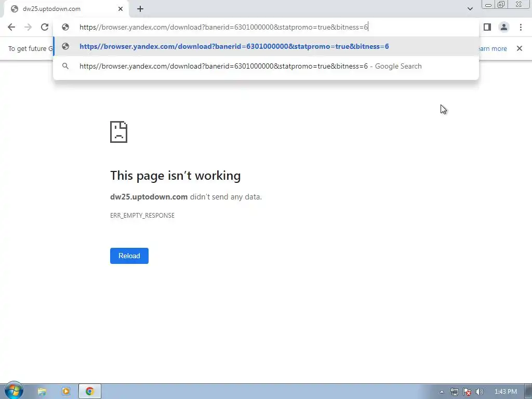Open the volume speaker icon
The image size is (532, 399).
pos(480,392)
